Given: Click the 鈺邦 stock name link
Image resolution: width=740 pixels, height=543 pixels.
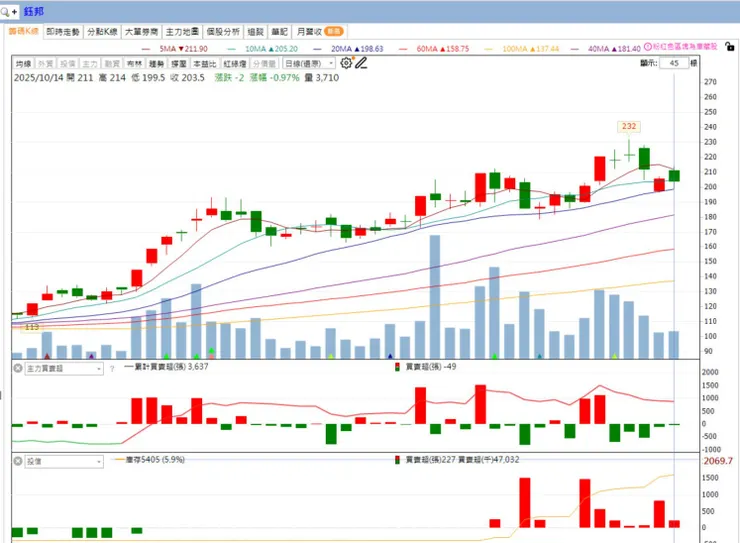Looking at the screenshot, I should (x=34, y=11).
